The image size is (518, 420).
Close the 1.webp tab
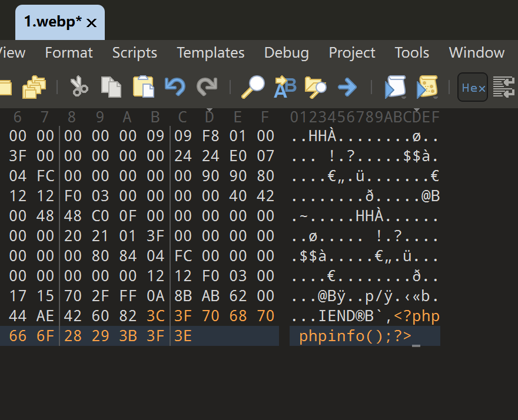tap(91, 23)
